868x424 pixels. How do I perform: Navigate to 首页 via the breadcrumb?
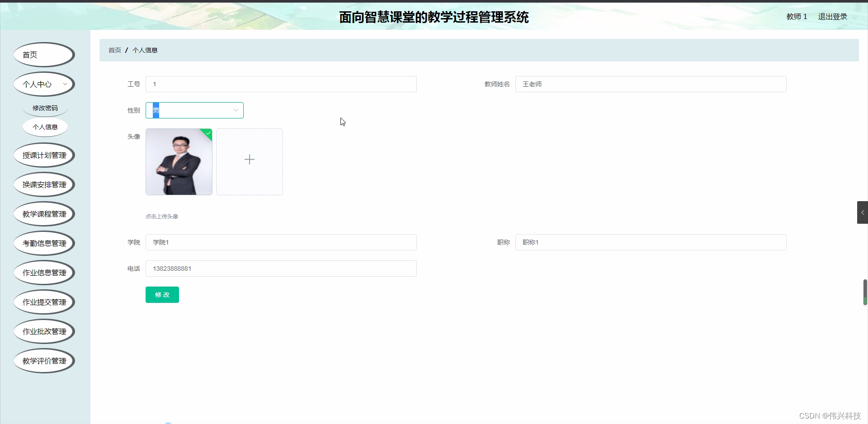[114, 50]
